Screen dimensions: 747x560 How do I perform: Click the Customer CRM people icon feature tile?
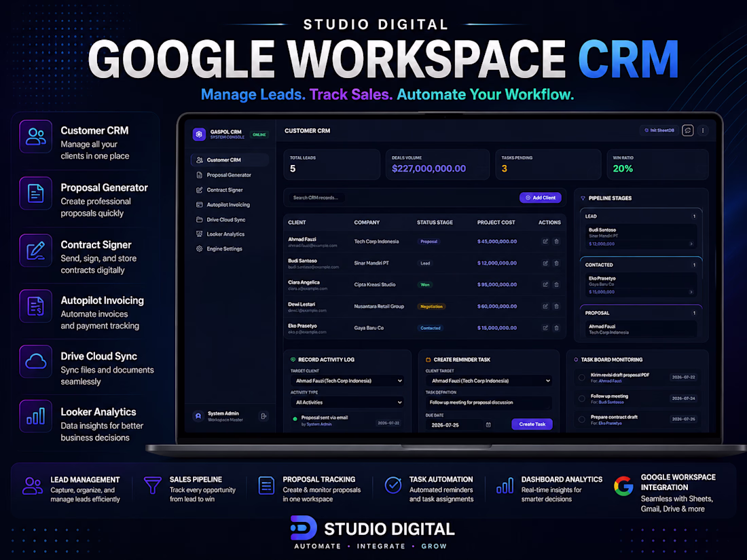(x=36, y=136)
